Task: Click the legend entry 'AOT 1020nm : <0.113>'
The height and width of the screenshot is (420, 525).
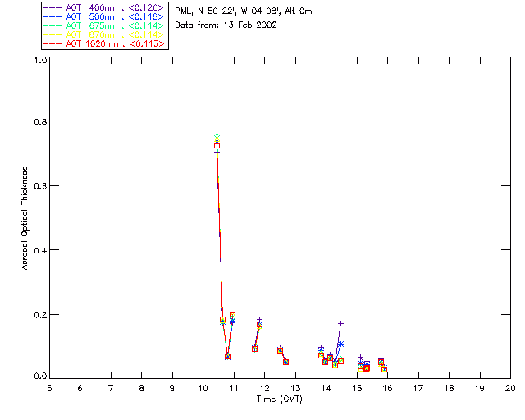Action: [x=103, y=43]
